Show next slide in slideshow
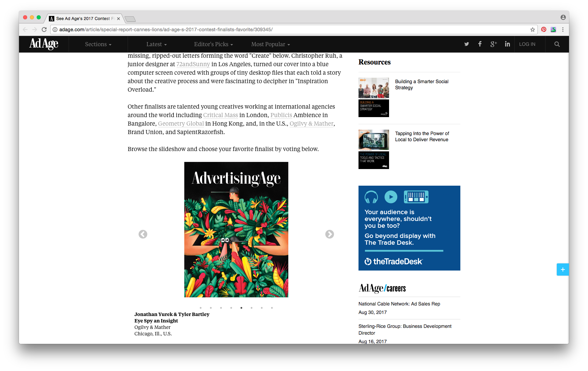Viewport: 588px width, 371px height. click(x=329, y=234)
